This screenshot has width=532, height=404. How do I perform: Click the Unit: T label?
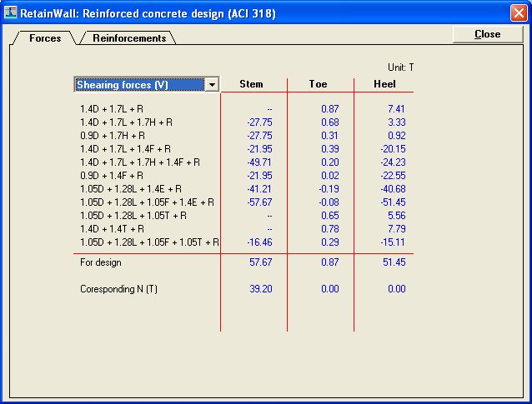[401, 67]
